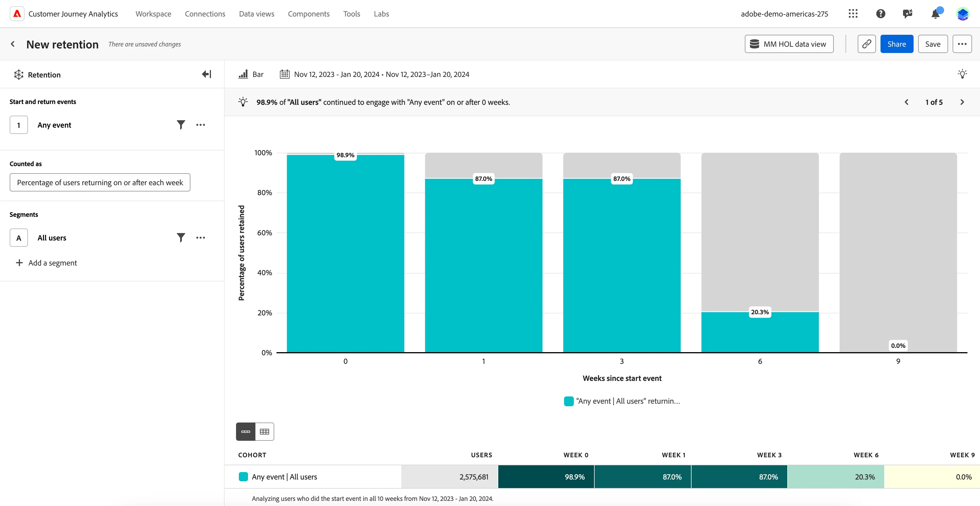Open the date range calendar icon
Viewport: 980px width, 506px height.
(x=284, y=74)
